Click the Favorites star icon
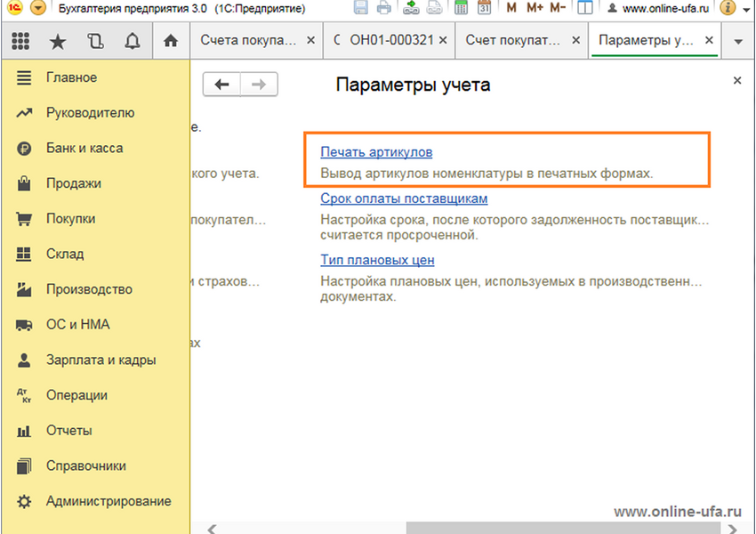 click(58, 41)
